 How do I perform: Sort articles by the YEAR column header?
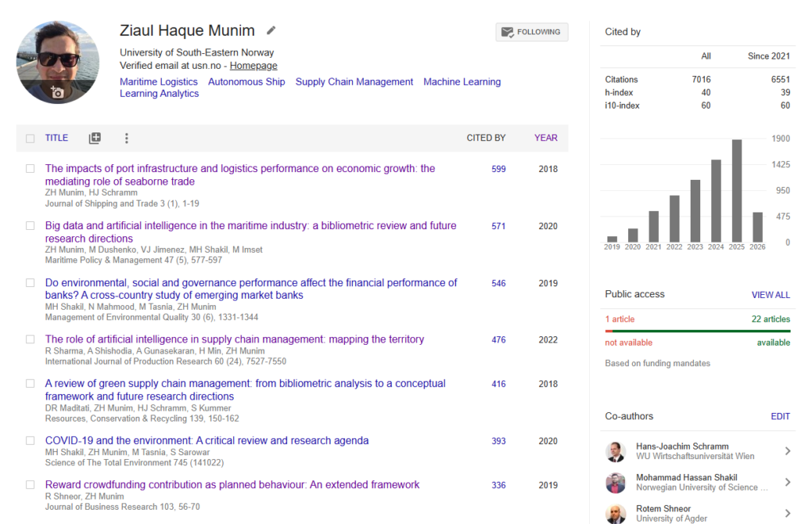coord(546,138)
